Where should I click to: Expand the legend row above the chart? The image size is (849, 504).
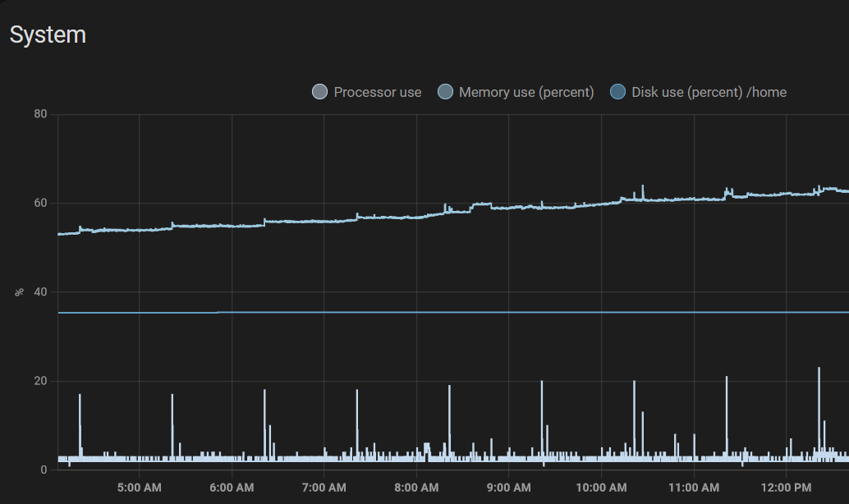coord(550,92)
